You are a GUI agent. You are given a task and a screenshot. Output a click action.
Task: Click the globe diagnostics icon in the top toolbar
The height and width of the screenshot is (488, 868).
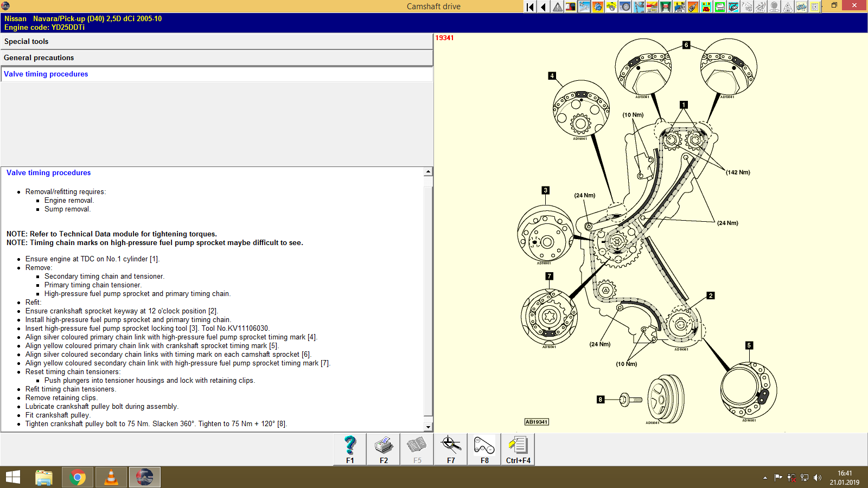tap(597, 7)
